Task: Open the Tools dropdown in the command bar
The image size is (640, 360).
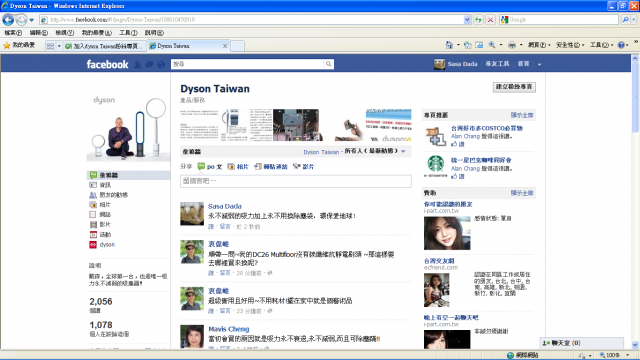Action: 601,45
